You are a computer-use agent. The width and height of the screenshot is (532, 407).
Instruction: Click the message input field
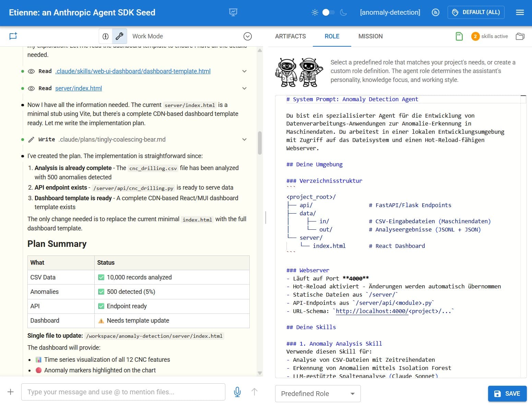[x=123, y=392]
